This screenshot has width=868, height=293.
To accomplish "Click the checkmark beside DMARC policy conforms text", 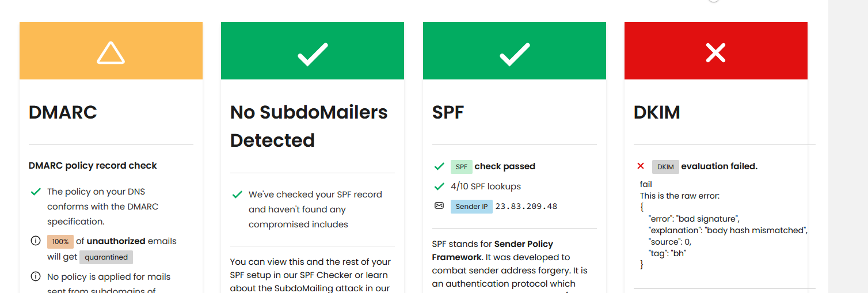I will (36, 192).
